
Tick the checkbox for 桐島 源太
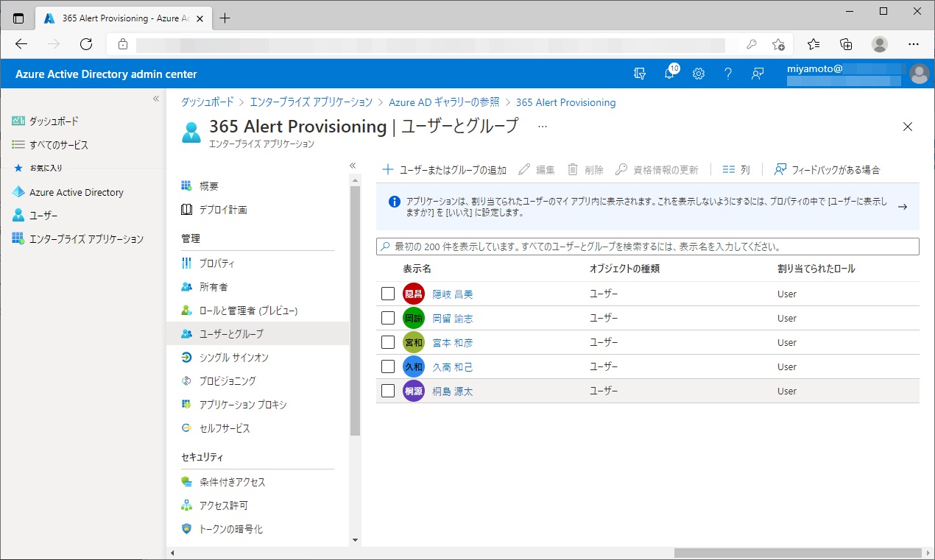(x=388, y=391)
